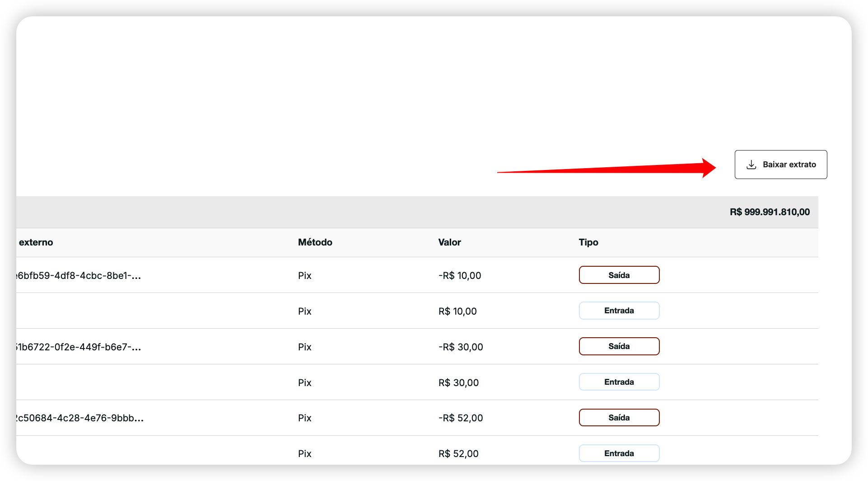Click the externo column header

36,242
